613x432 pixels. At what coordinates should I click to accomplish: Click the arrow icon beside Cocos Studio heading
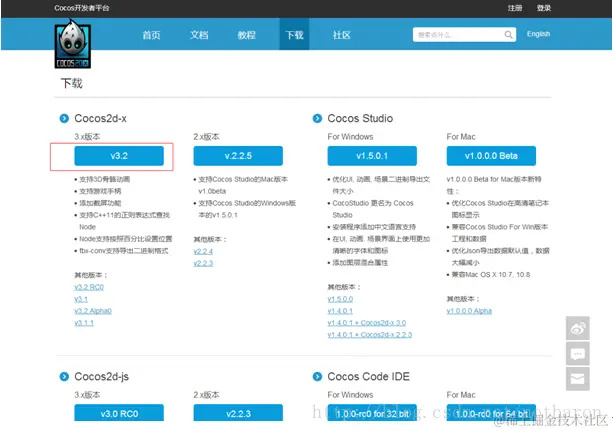click(x=317, y=118)
